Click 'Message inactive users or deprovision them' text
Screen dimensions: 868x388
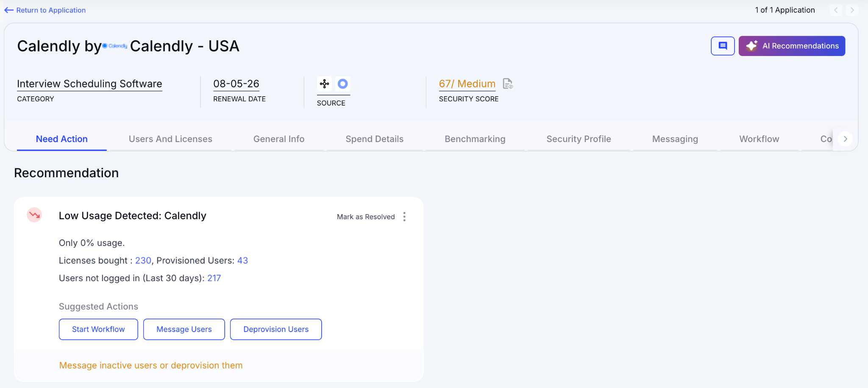pos(151,366)
